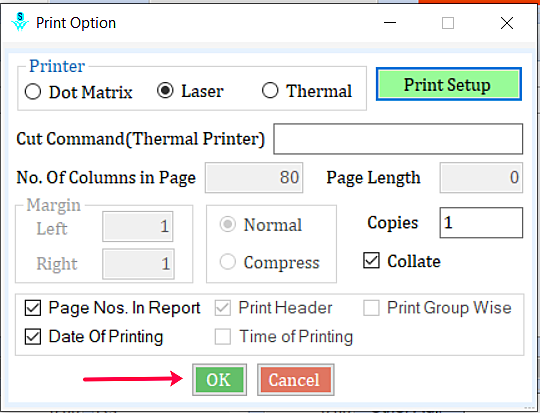Click the Left margin field
The height and width of the screenshot is (413, 540).
pyautogui.click(x=138, y=226)
